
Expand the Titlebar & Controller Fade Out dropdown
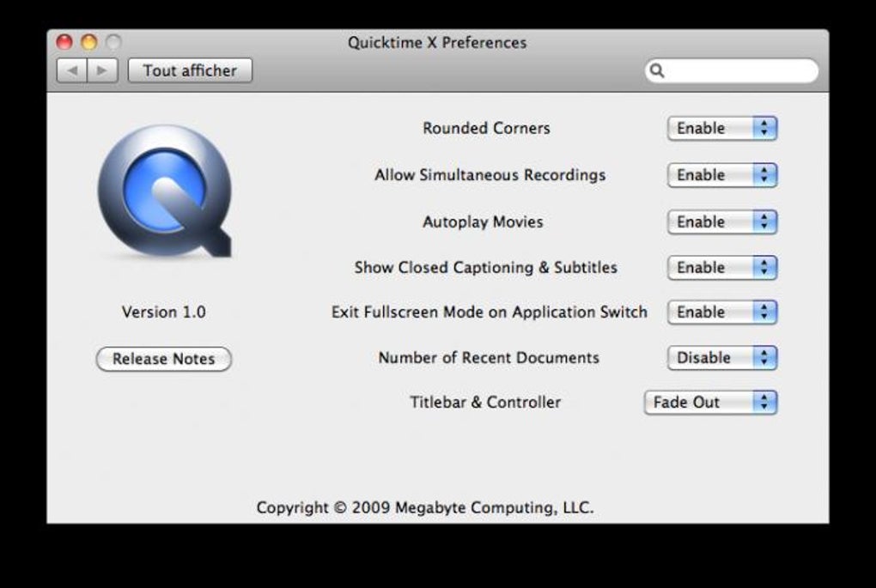click(x=710, y=403)
